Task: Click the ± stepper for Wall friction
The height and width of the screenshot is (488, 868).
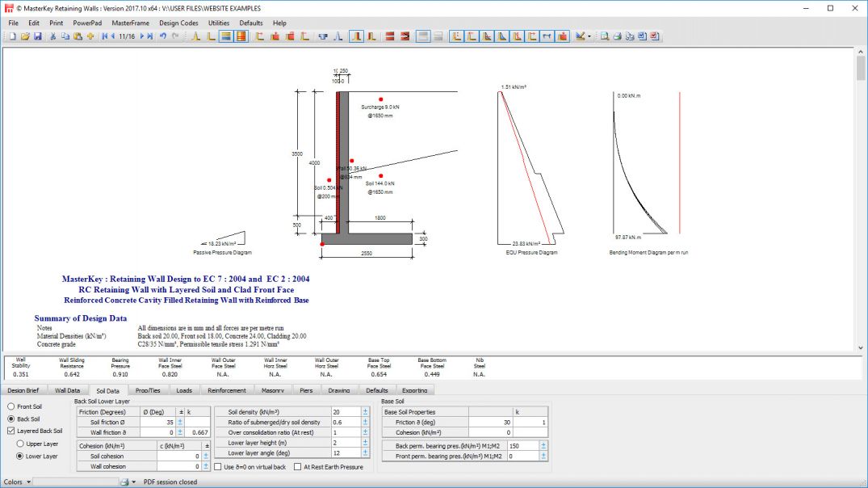Action: (181, 432)
